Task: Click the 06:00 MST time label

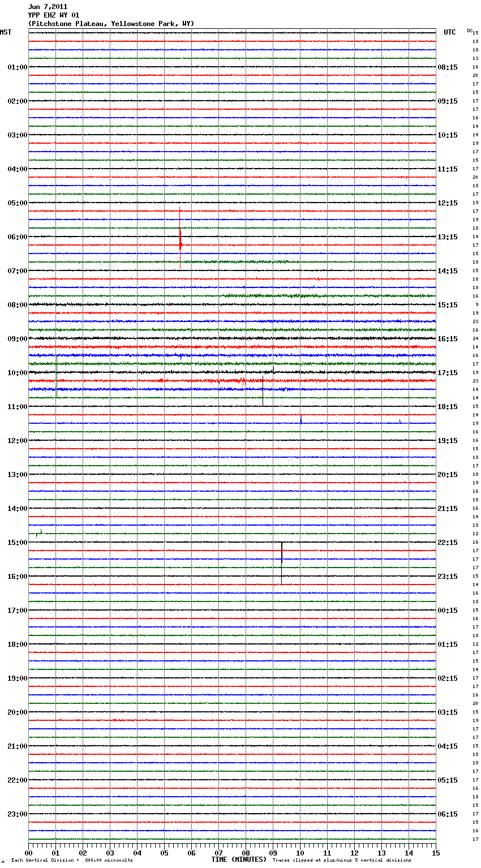Action: coord(18,237)
